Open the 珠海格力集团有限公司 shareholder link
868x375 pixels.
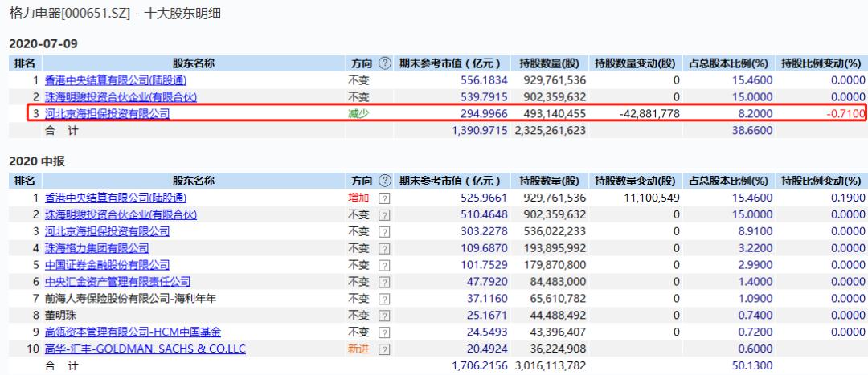[97, 248]
